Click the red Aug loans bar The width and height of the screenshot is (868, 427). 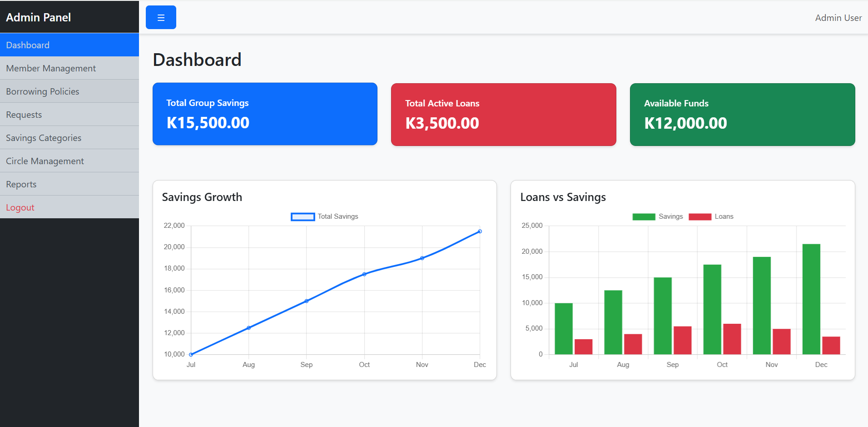click(633, 344)
